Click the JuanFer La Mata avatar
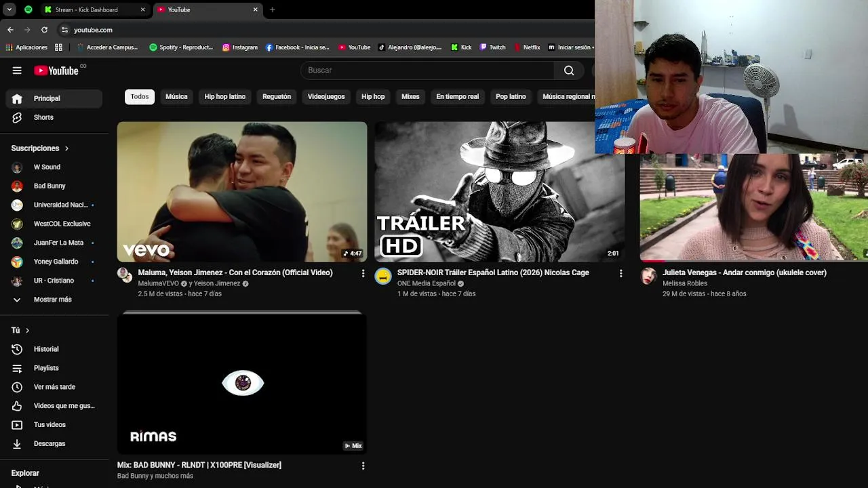The image size is (868, 488). point(17,243)
